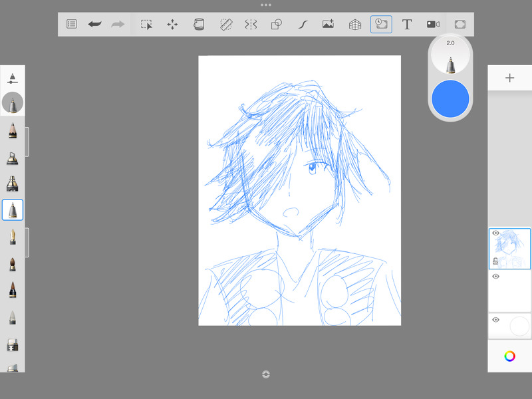Select the sketch layer thumbnail
The image size is (532, 399).
coord(509,249)
